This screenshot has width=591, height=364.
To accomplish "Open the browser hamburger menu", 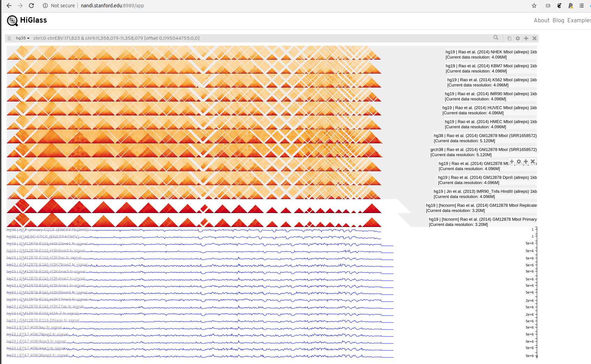I will pyautogui.click(x=581, y=6).
